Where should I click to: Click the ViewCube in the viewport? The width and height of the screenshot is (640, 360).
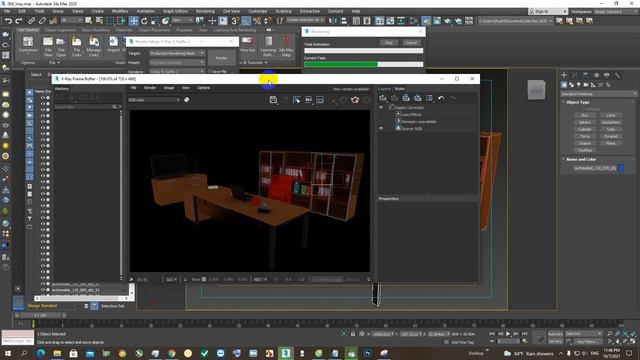536,89
